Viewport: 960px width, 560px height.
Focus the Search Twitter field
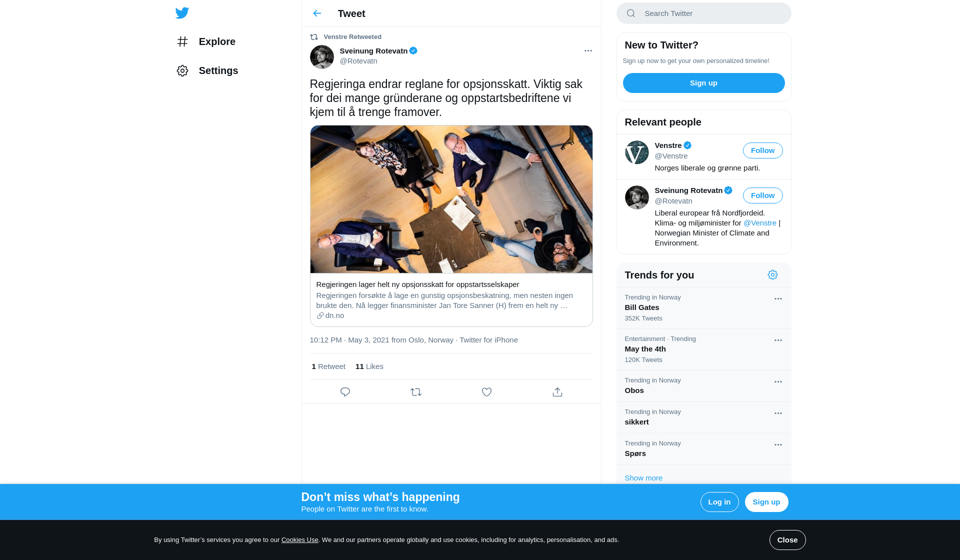[704, 13]
